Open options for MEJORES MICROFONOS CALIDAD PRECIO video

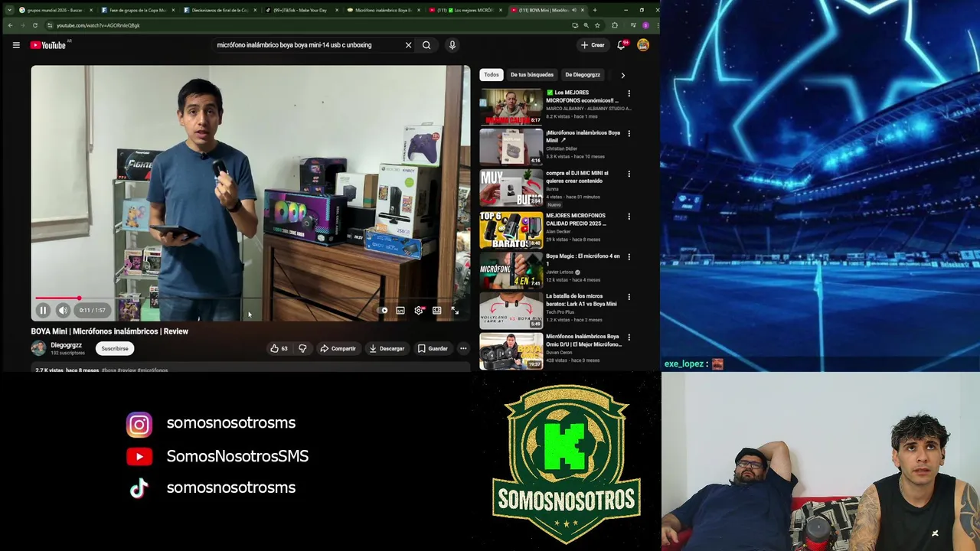(629, 217)
